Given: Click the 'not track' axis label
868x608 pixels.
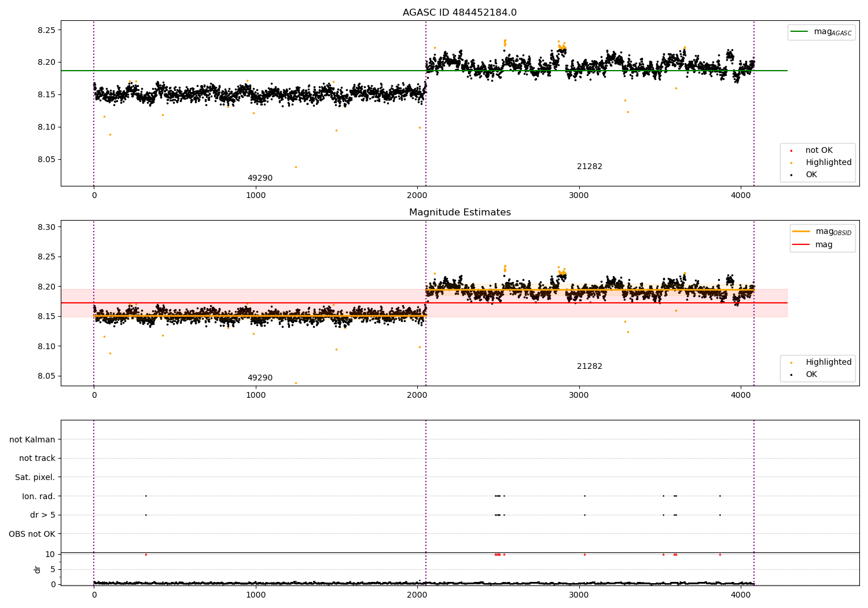Looking at the screenshot, I should (x=37, y=459).
